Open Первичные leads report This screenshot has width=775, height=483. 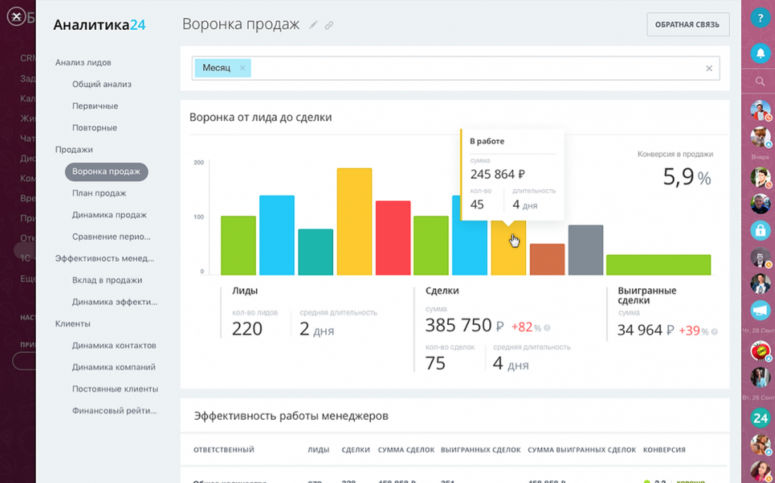click(x=95, y=106)
